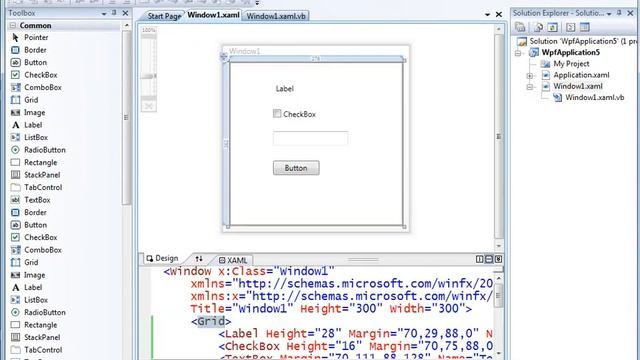
Task: Close the active document tab
Action: pyautogui.click(x=499, y=14)
